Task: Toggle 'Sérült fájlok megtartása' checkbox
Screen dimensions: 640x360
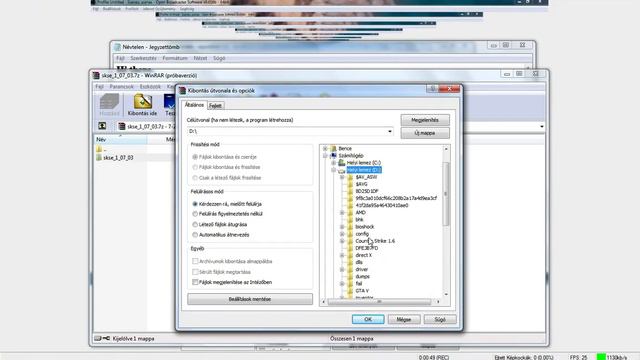Action: [195, 272]
